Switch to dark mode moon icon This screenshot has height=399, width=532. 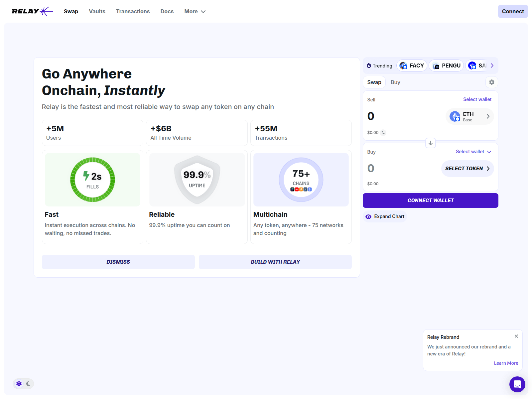(x=29, y=384)
